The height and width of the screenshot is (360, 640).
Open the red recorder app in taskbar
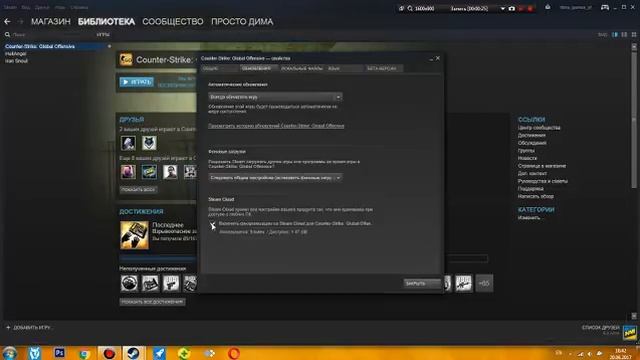point(109,353)
